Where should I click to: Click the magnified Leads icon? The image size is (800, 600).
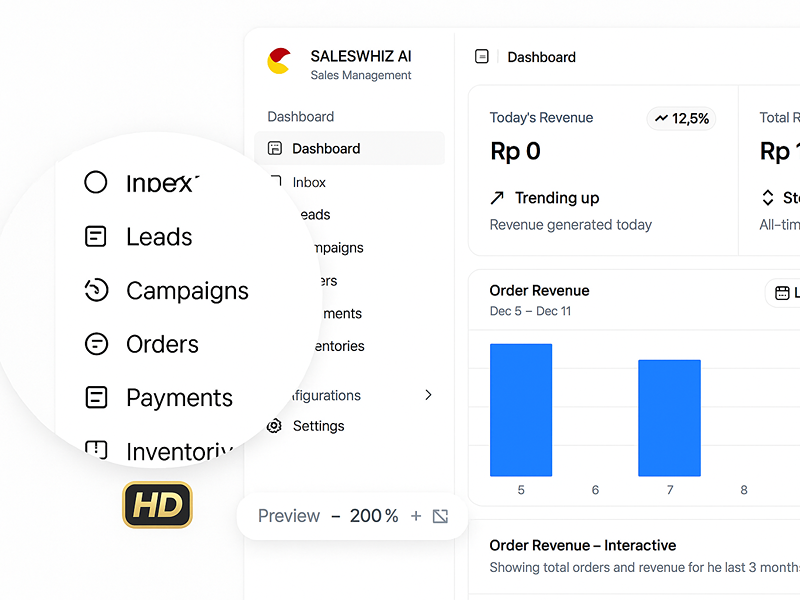click(95, 237)
